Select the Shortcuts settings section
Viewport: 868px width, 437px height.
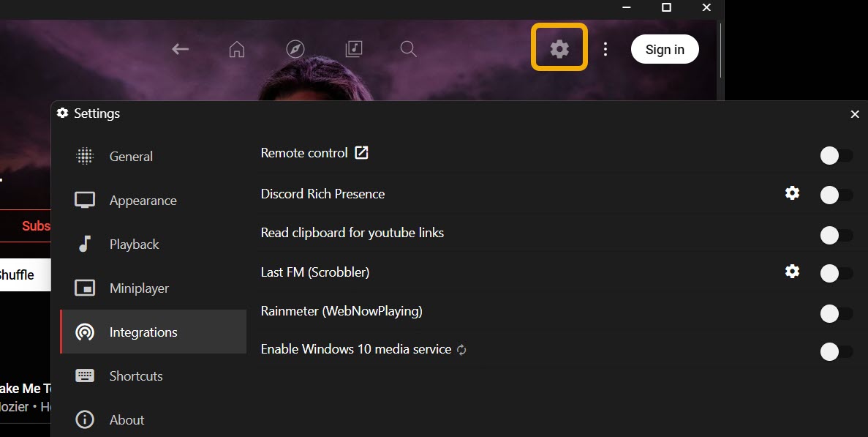pyautogui.click(x=136, y=376)
